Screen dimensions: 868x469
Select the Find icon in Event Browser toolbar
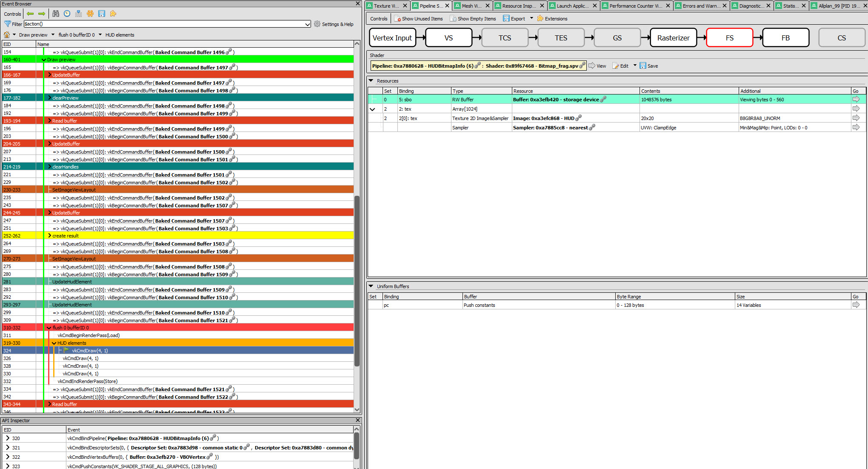[x=56, y=14]
